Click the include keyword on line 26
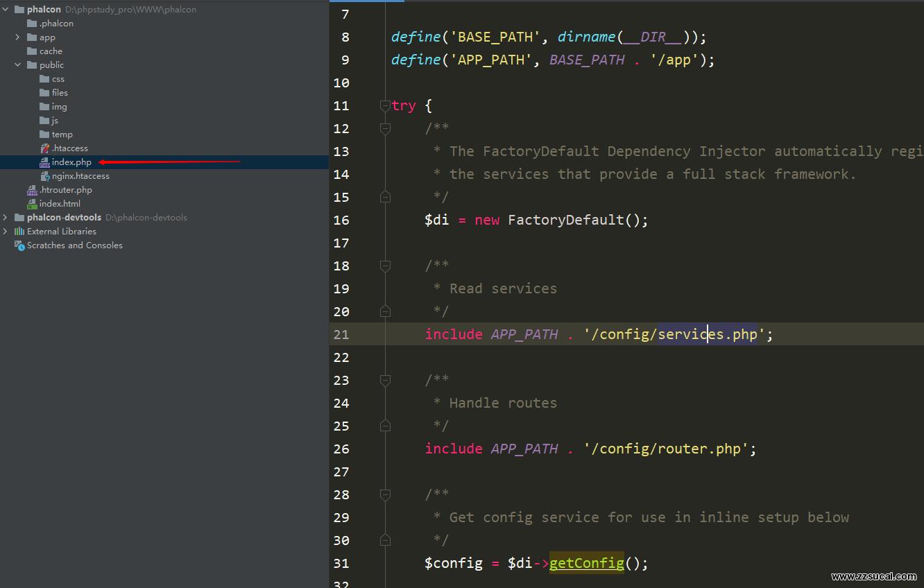Image resolution: width=924 pixels, height=588 pixels. click(x=454, y=449)
